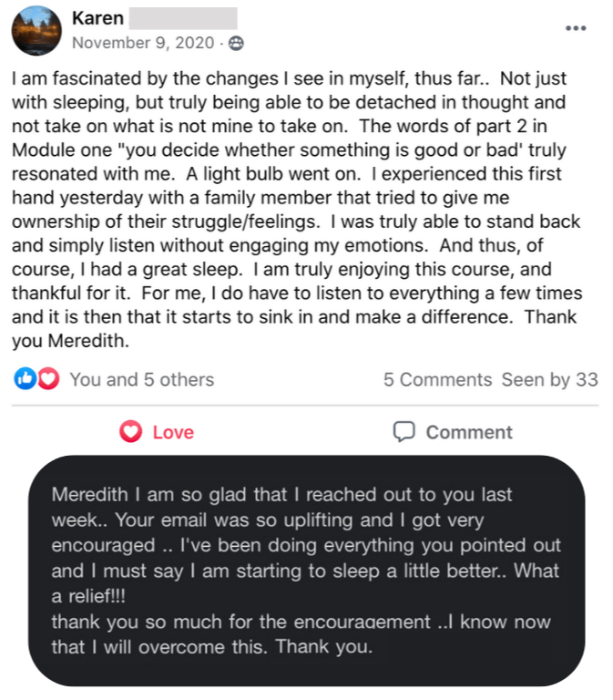
Task: Expand the 5 Comments thread
Action: [x=437, y=379]
